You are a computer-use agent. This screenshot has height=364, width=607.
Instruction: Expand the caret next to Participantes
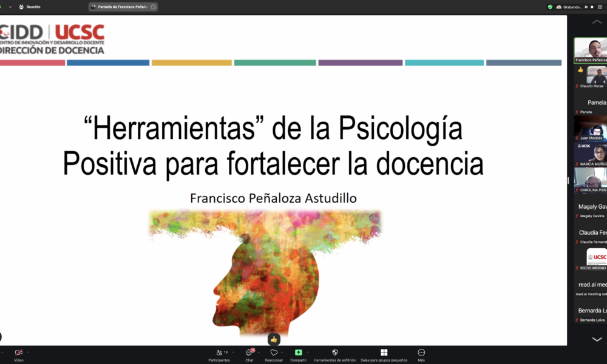[x=232, y=352]
